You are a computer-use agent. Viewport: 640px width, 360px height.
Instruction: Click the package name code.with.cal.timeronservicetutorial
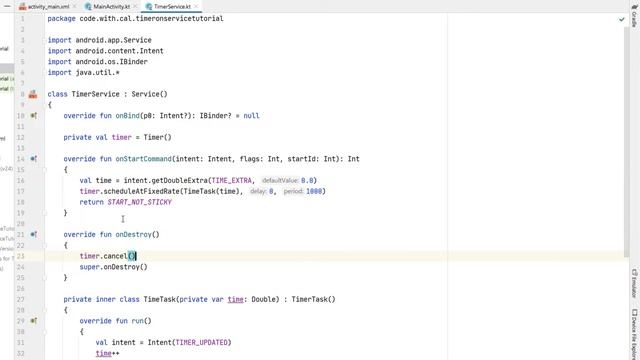click(151, 19)
